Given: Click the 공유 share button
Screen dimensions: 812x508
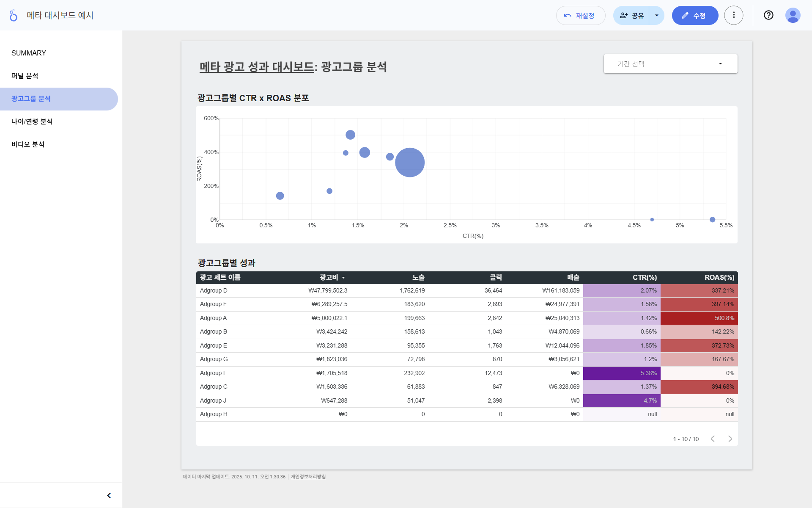Looking at the screenshot, I should pyautogui.click(x=631, y=16).
